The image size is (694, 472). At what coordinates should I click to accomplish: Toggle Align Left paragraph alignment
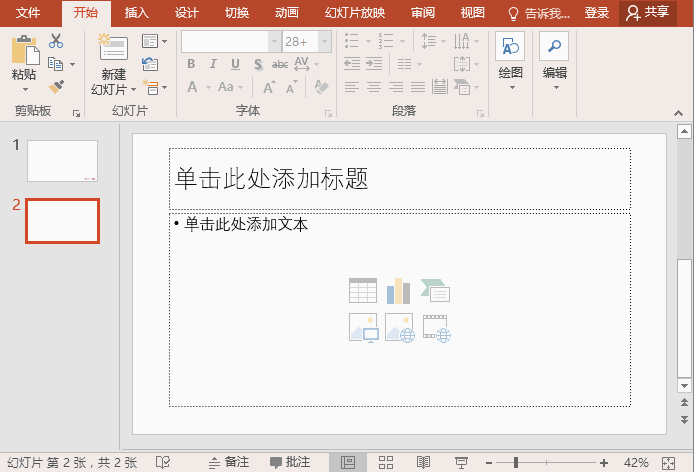coord(352,87)
